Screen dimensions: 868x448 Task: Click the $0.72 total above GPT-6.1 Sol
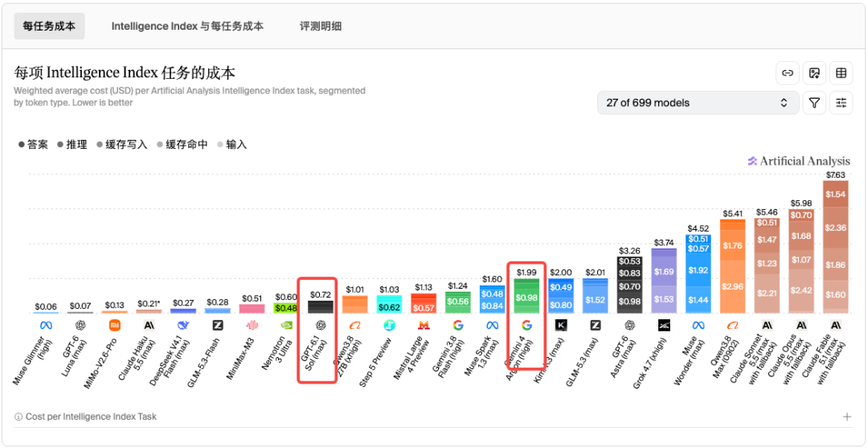click(321, 294)
